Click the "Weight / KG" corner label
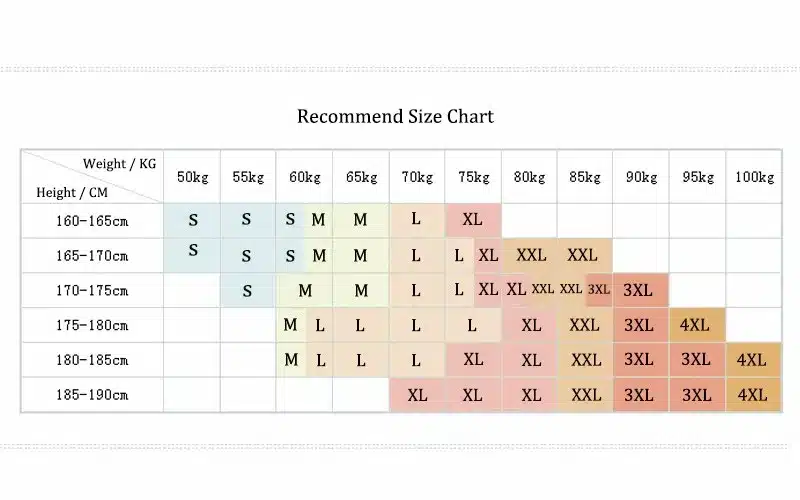 [119, 163]
